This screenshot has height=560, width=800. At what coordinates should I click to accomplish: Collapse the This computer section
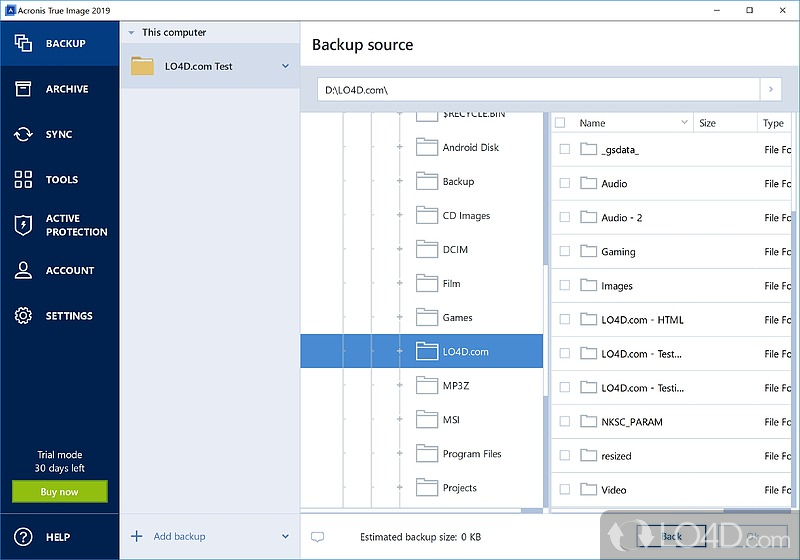(x=131, y=33)
